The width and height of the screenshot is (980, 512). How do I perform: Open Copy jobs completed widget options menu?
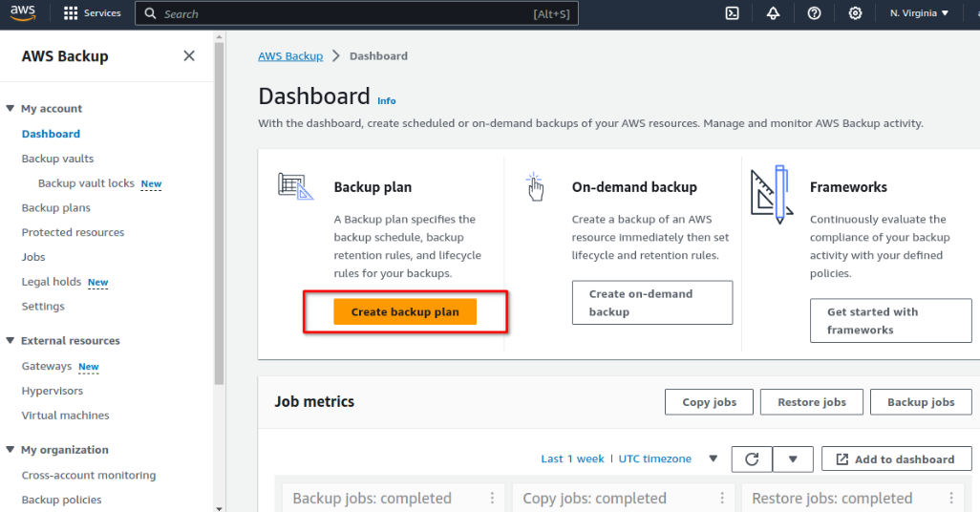(x=722, y=498)
